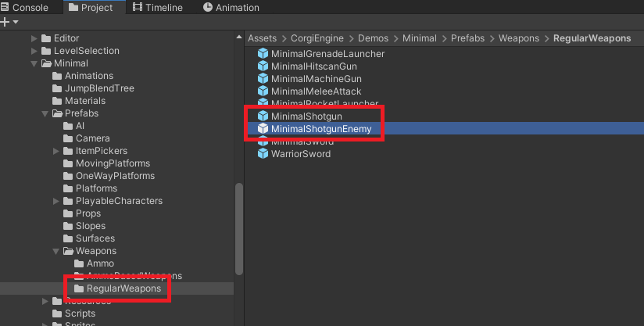Click the Ammo folder icon
Screen dimensions: 644x326
(79, 263)
